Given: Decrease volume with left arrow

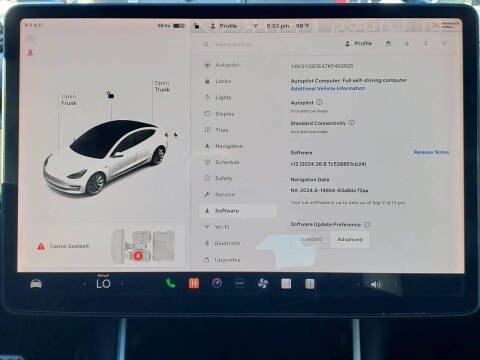Looking at the screenshot, I should (358, 284).
